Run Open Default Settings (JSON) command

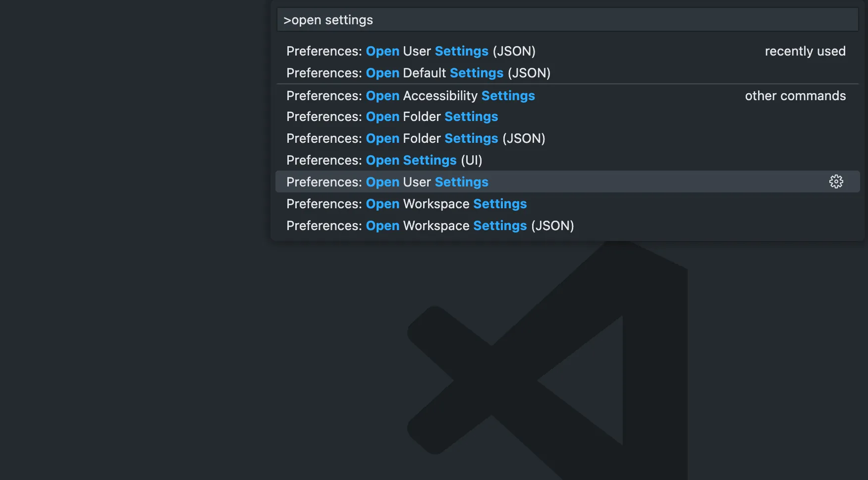pos(567,73)
